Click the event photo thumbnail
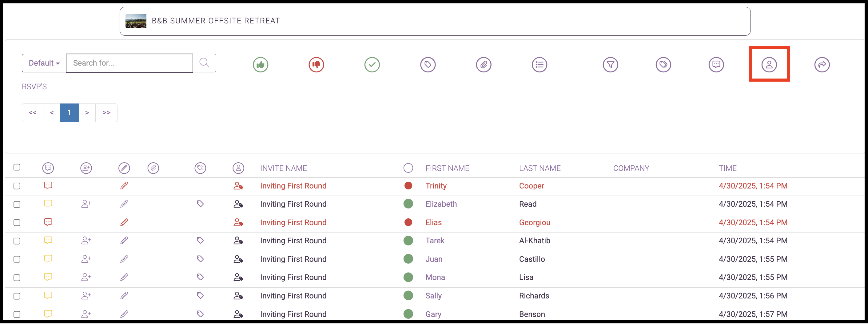This screenshot has height=324, width=868. pos(136,21)
